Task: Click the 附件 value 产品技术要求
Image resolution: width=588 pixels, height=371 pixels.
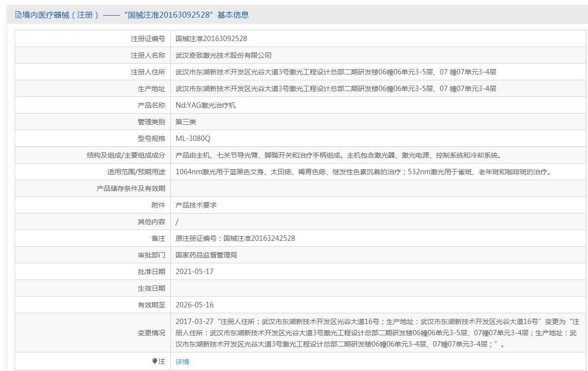Action: [x=196, y=205]
